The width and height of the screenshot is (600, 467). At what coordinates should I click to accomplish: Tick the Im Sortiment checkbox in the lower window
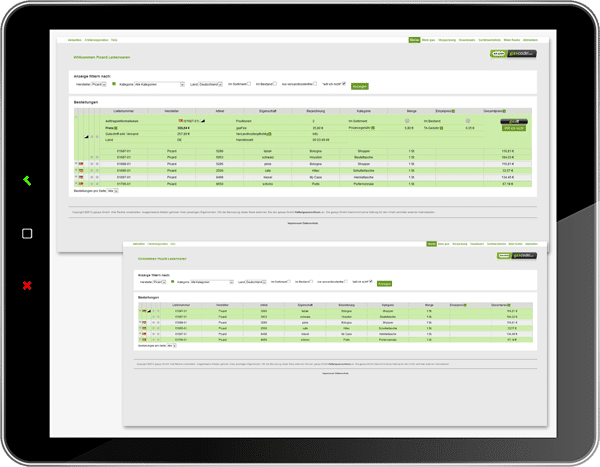289,281
